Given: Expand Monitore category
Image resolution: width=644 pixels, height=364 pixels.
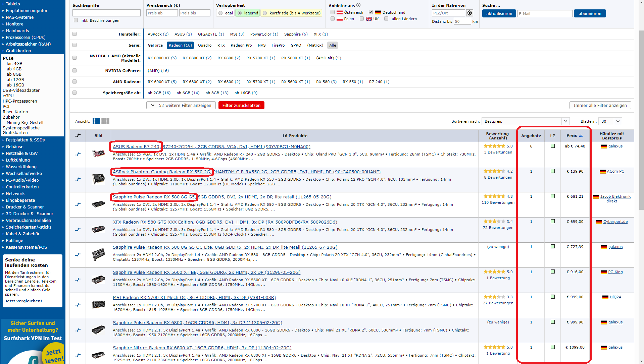Looking at the screenshot, I should pos(14,24).
